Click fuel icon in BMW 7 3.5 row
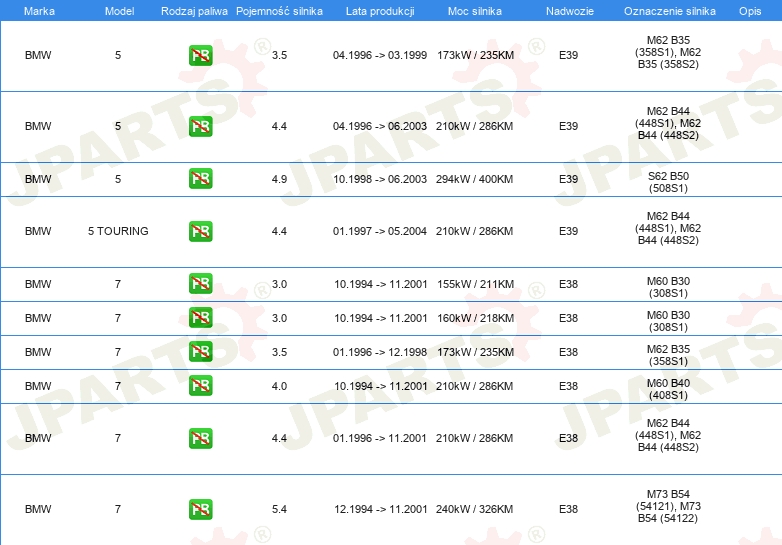The width and height of the screenshot is (782, 545). [200, 352]
